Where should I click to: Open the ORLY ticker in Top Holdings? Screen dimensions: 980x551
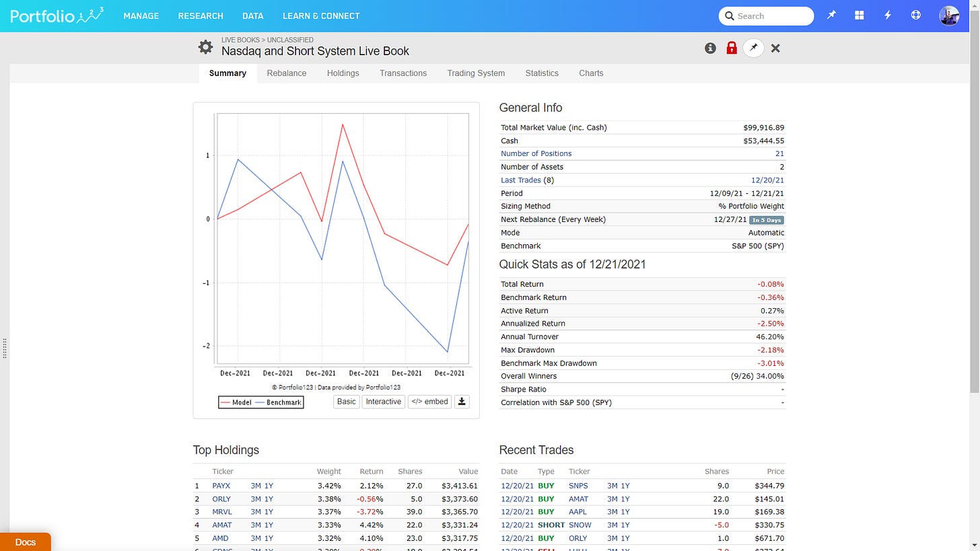pos(221,499)
